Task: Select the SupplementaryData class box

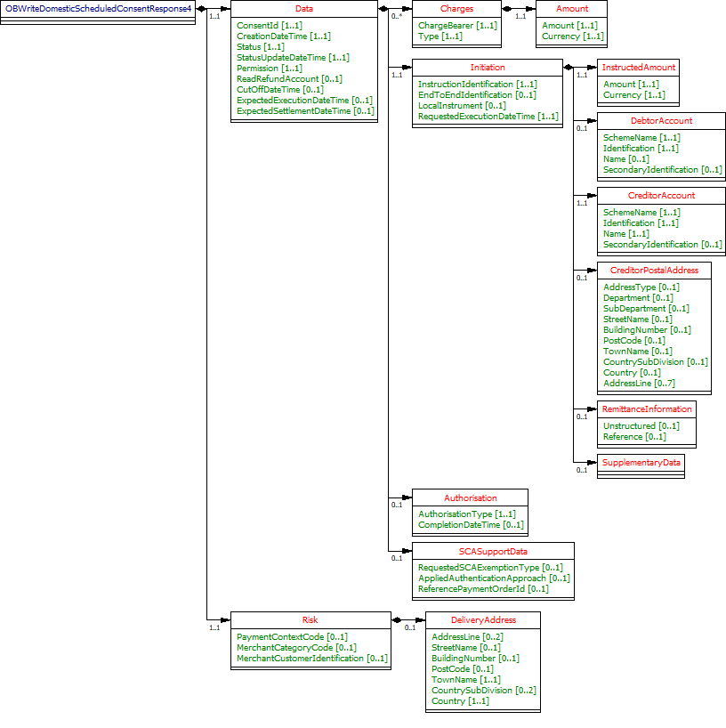Action: (x=641, y=463)
